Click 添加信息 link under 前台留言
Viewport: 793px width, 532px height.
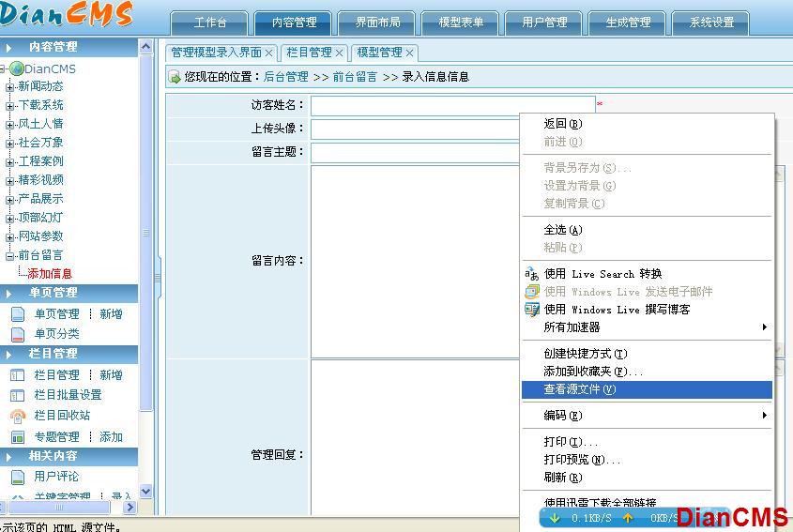50,274
